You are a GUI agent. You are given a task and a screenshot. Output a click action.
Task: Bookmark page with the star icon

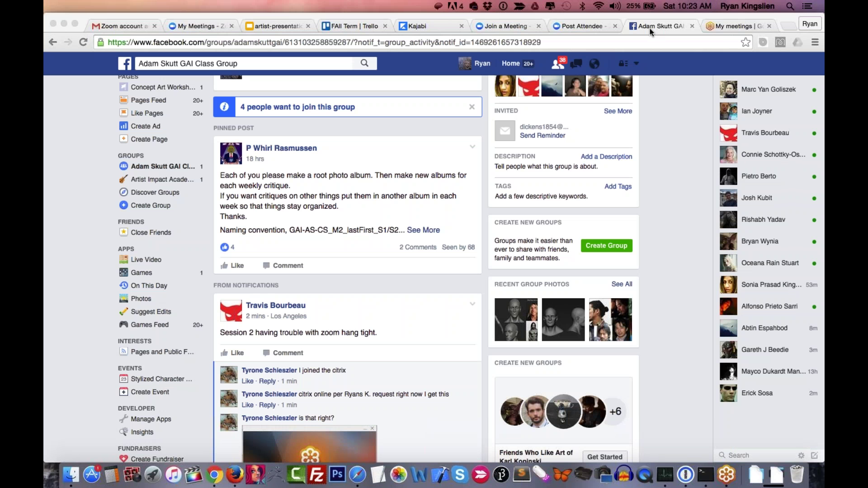click(x=745, y=42)
